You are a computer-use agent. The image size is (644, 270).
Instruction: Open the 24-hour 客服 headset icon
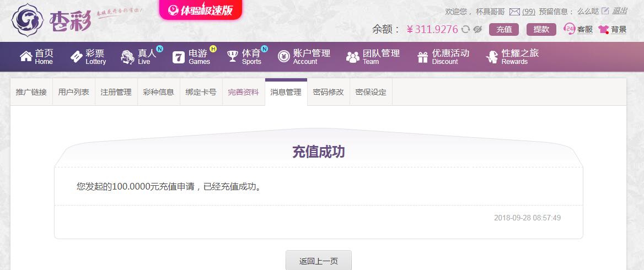569,29
